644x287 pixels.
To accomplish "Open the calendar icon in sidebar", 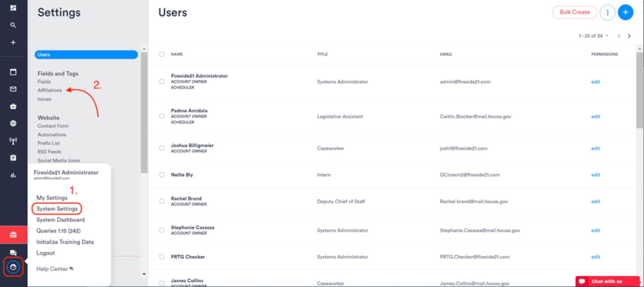I will click(13, 72).
